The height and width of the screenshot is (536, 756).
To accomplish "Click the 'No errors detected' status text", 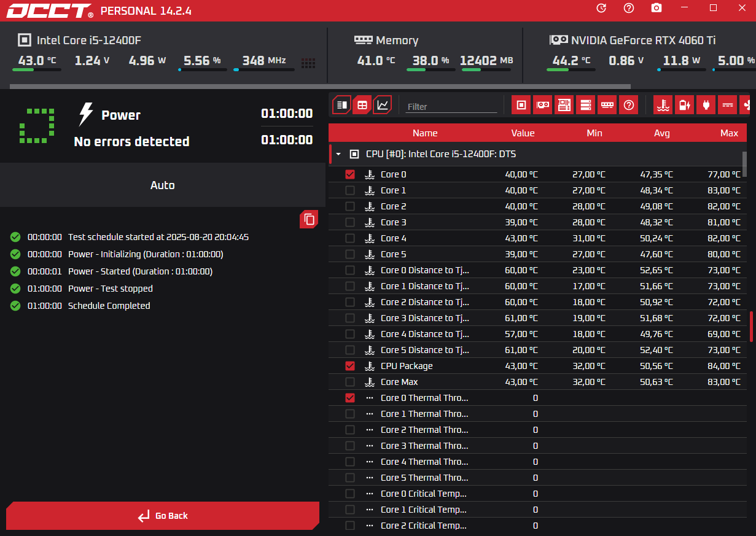I will click(131, 141).
